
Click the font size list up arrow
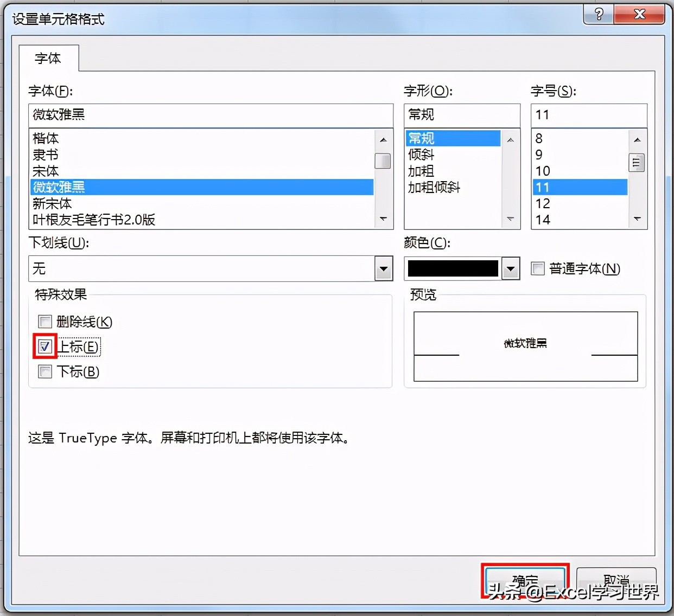(x=637, y=140)
